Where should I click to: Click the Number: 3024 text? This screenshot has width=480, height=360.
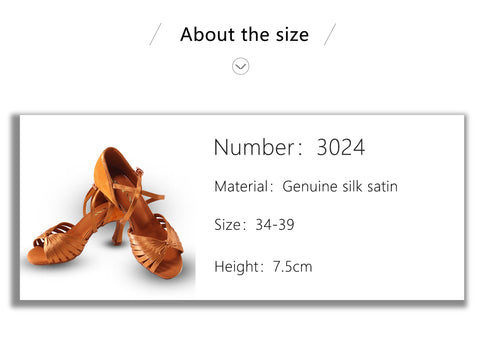coord(289,147)
